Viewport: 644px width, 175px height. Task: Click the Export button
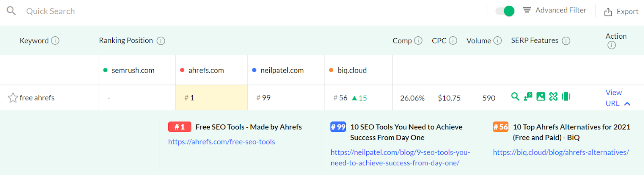pos(621,12)
